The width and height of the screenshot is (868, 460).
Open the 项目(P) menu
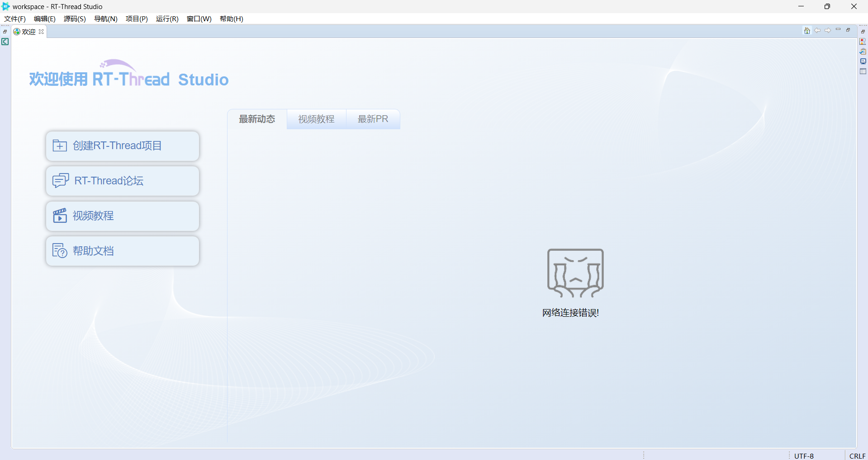(x=137, y=19)
